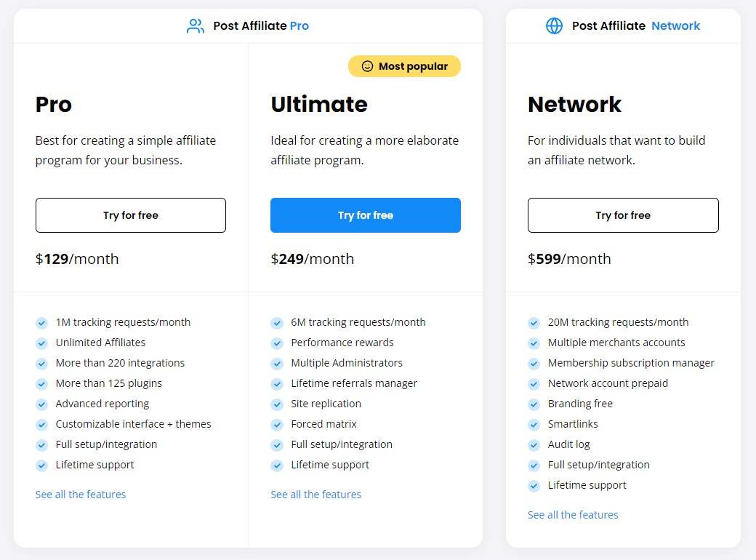Click checkmark icon next to 1M tracking requests/month
Image resolution: width=756 pixels, height=560 pixels.
(x=42, y=323)
